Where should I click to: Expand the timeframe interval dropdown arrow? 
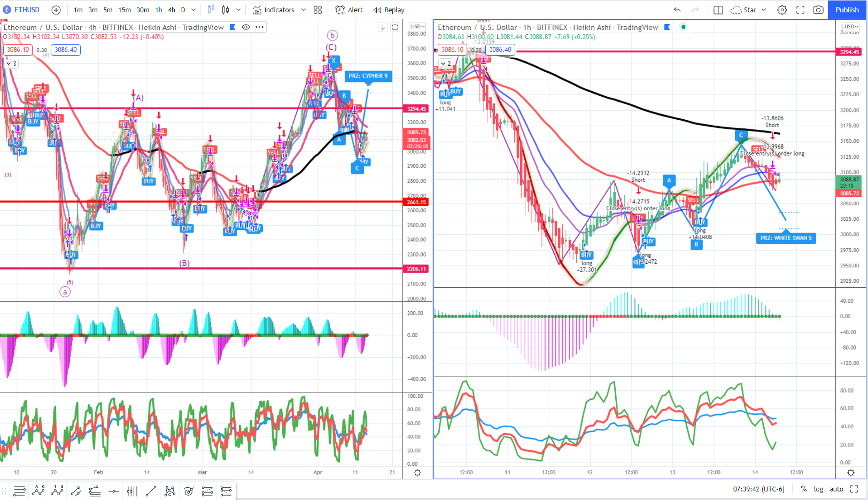point(193,10)
